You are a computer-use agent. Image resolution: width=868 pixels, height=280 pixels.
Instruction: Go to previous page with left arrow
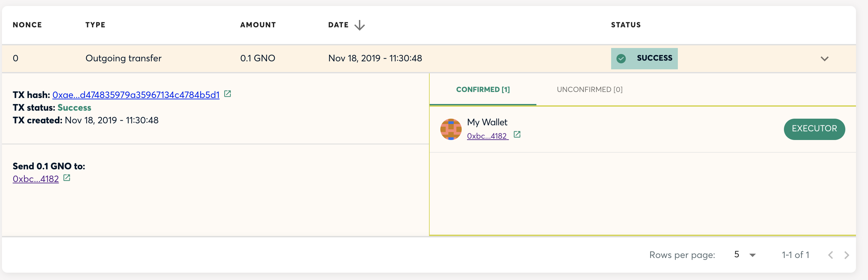(x=830, y=255)
